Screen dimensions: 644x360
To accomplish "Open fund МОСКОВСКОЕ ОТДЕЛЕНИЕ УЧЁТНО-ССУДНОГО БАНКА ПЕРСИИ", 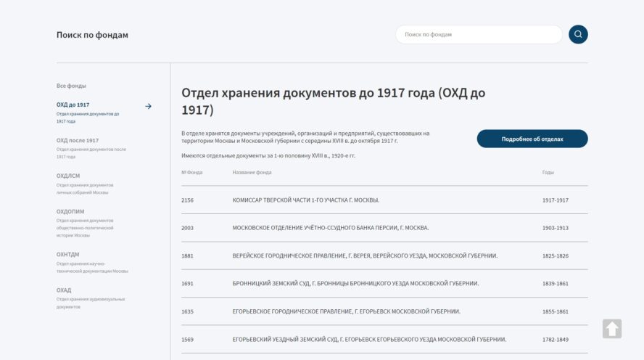I will 330,228.
